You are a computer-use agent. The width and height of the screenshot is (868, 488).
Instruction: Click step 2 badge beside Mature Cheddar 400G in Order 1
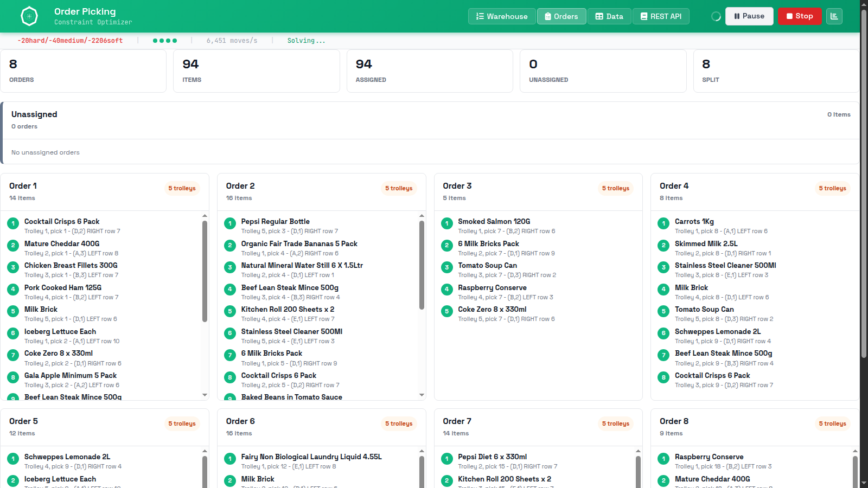point(13,246)
